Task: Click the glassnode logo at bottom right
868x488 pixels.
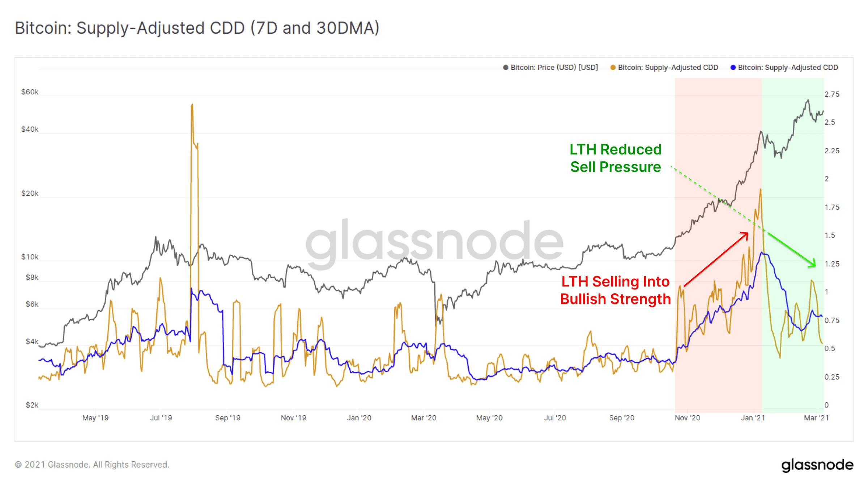Action: click(817, 465)
